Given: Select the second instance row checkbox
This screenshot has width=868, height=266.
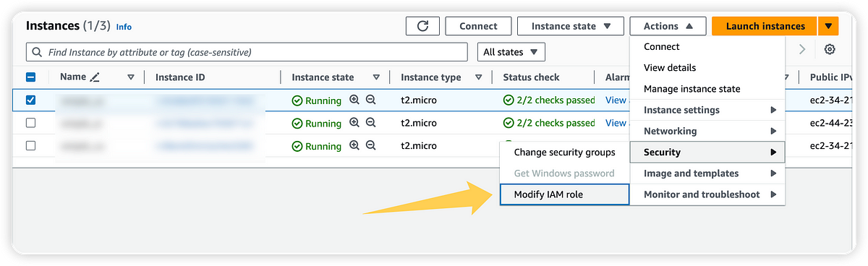Looking at the screenshot, I should pyautogui.click(x=30, y=123).
